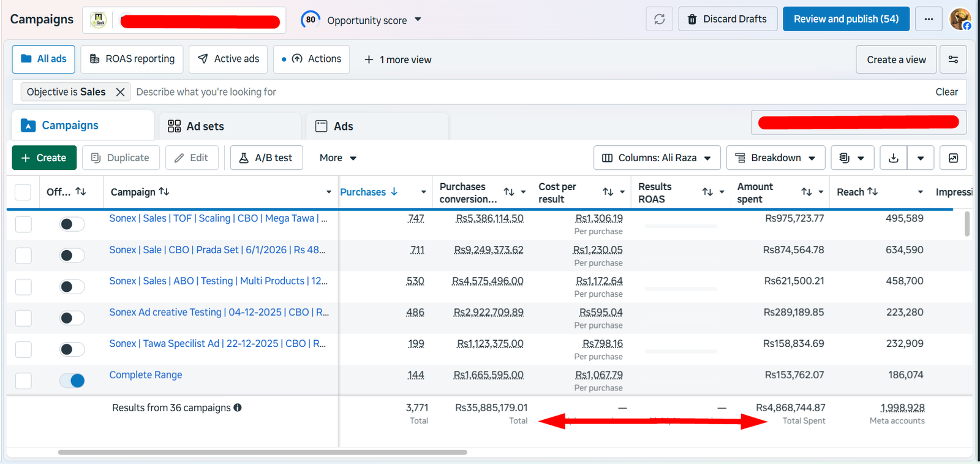Click the export download icon
Image resolution: width=980 pixels, height=464 pixels.
coord(894,158)
